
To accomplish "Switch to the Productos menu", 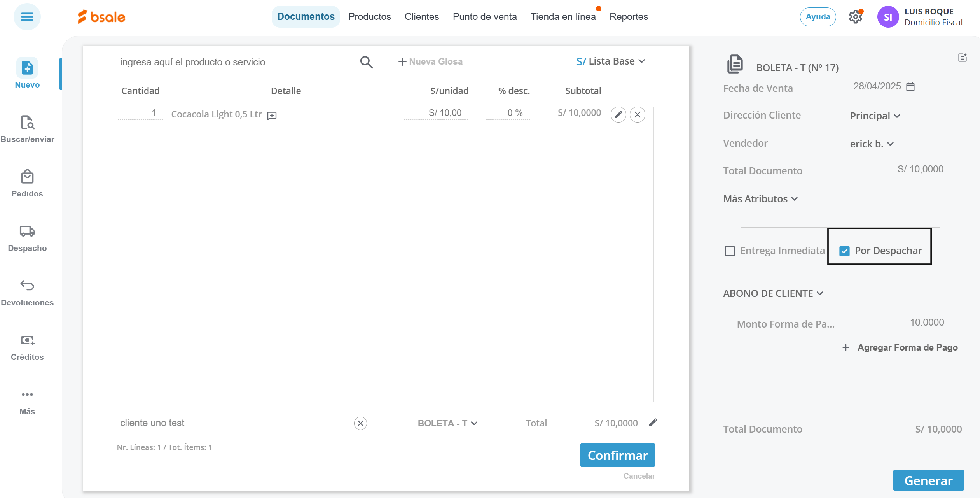I will tap(369, 17).
